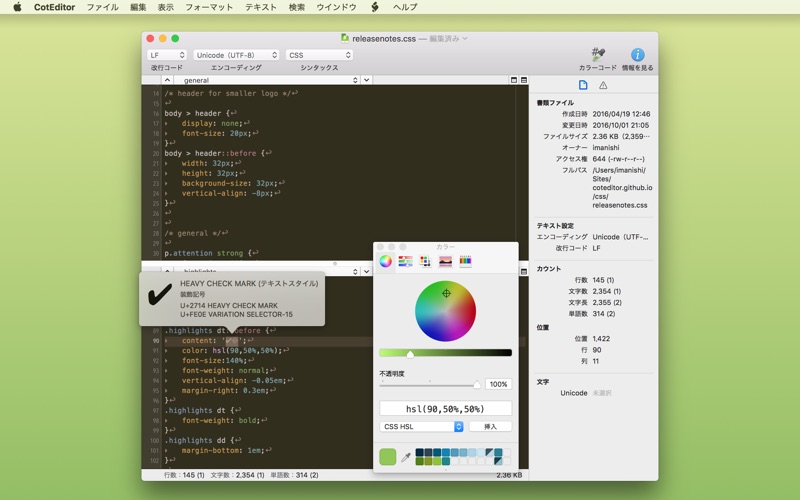Viewport: 800px width, 500px height.
Task: Click the hsl(90,50%,50%) color code field
Action: [x=445, y=409]
